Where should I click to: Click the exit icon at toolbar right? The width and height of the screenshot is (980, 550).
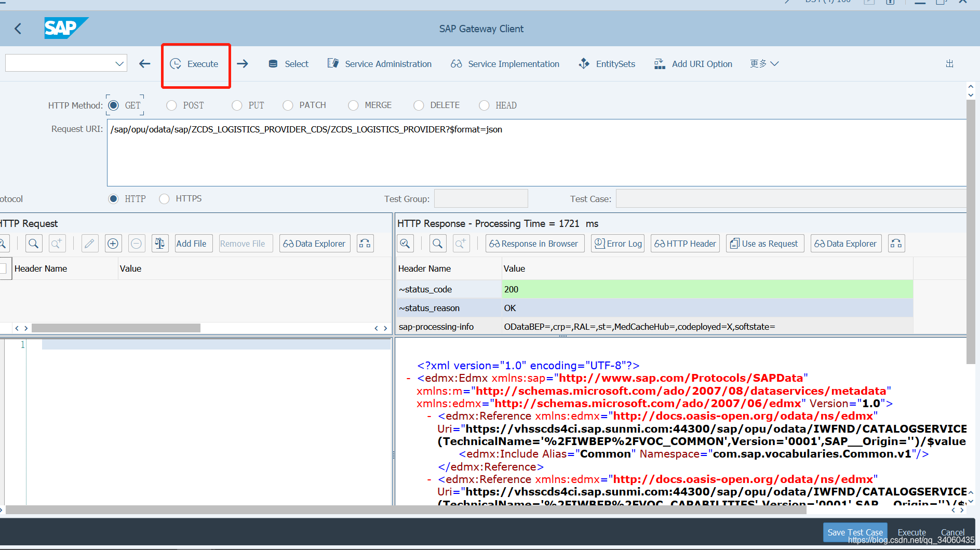click(x=949, y=64)
